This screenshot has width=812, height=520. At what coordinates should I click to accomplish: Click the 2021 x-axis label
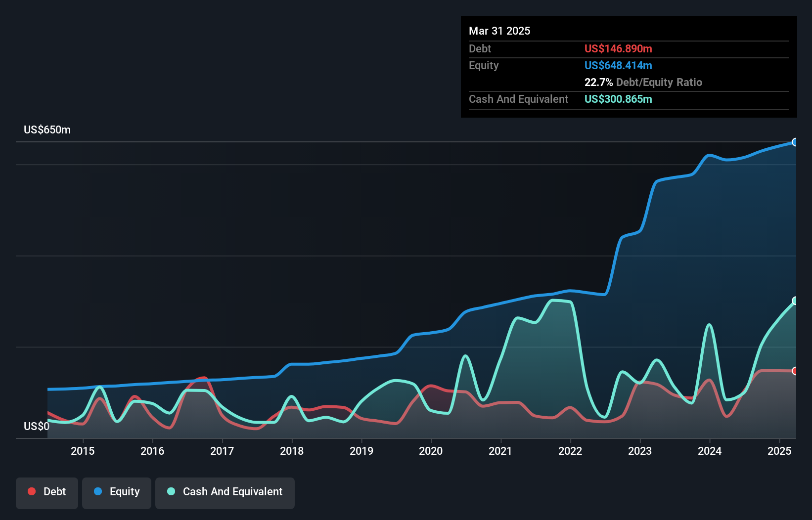pos(500,451)
